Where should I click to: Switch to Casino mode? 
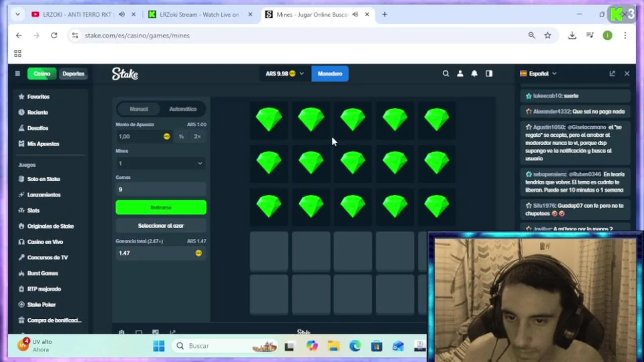coord(42,73)
